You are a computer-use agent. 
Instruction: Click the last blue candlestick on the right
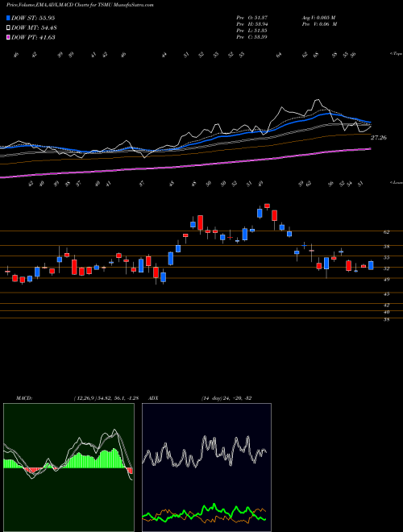pyautogui.click(x=371, y=265)
